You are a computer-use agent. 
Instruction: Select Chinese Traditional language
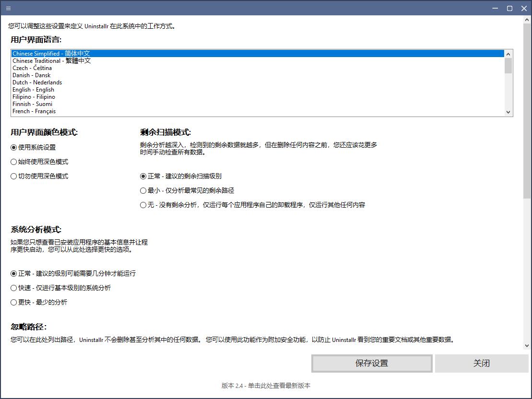tap(258, 61)
